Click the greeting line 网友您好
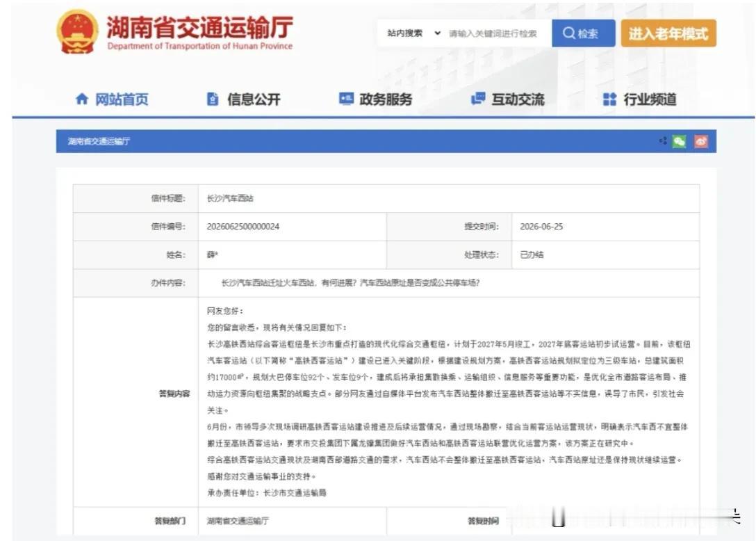 [x=225, y=311]
